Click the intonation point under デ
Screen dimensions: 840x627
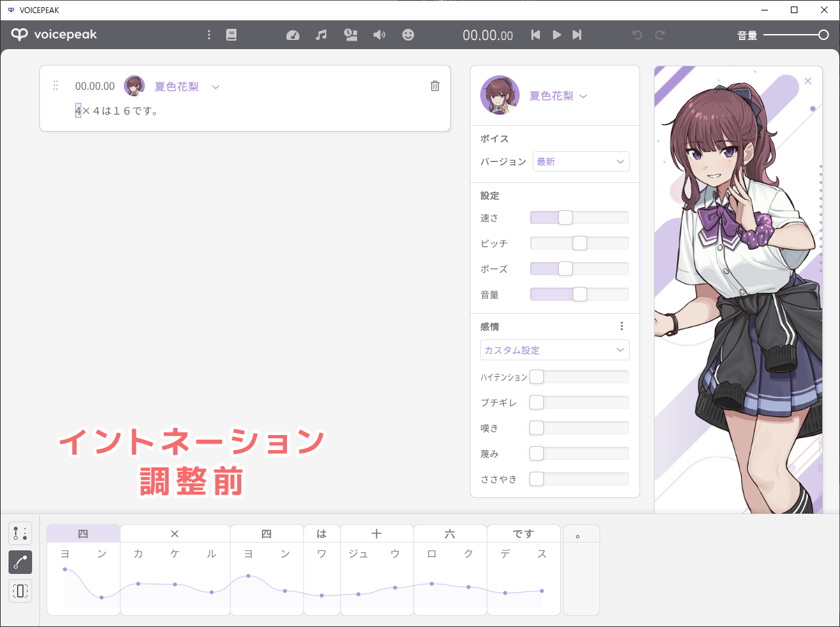(x=505, y=593)
